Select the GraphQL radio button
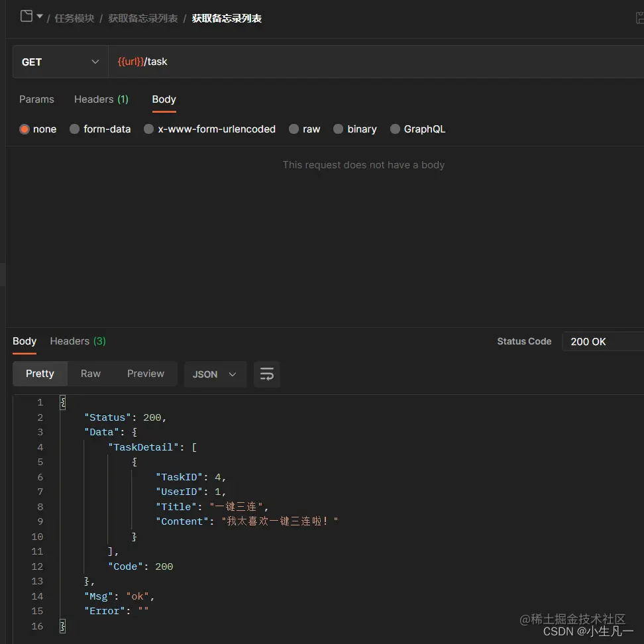Screen dimensions: 644x644 click(395, 129)
